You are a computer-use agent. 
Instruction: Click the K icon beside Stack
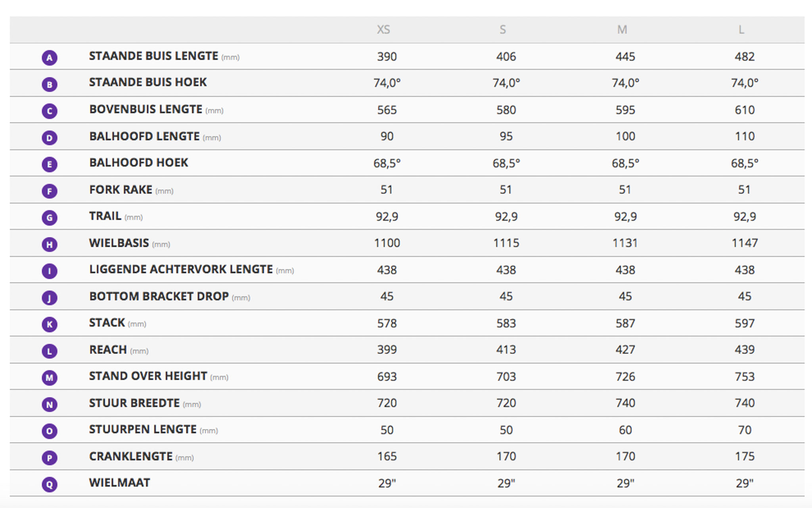pos(50,324)
